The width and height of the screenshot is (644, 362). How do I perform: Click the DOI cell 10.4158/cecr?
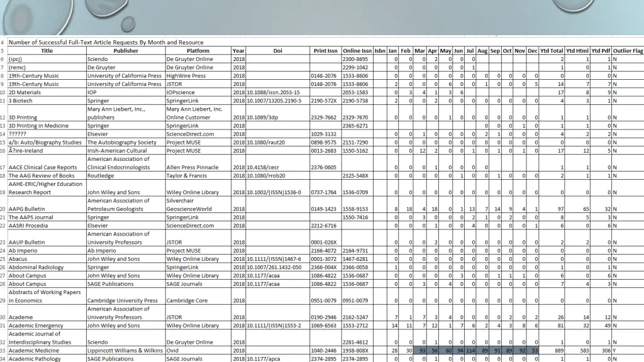[277, 163]
